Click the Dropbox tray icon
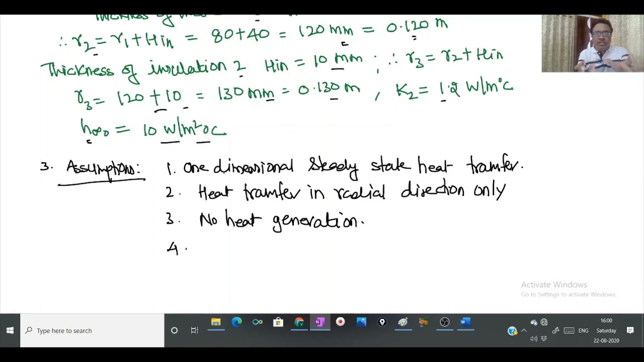Image resolution: width=644 pixels, height=362 pixels. (x=544, y=339)
